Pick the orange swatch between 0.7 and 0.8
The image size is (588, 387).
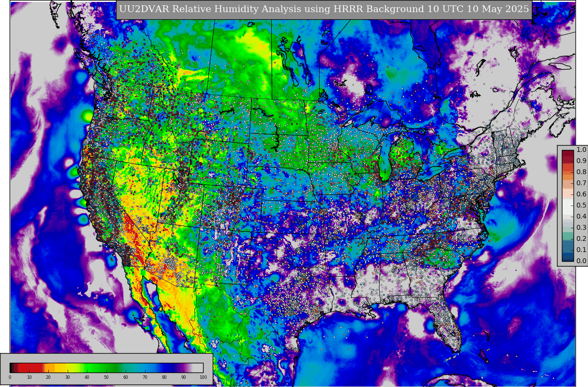pyautogui.click(x=568, y=178)
